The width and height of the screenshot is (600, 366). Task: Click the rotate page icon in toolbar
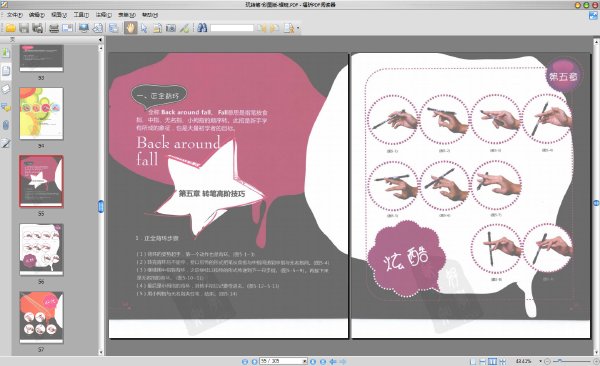click(98, 28)
